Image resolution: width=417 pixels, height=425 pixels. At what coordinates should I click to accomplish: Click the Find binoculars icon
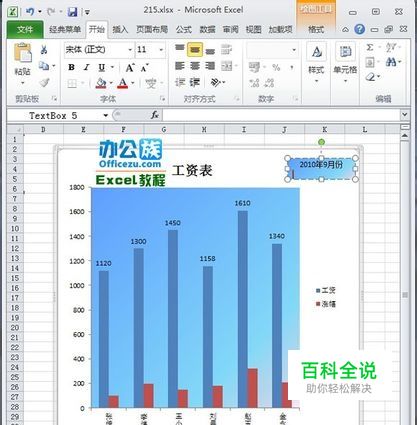390,62
